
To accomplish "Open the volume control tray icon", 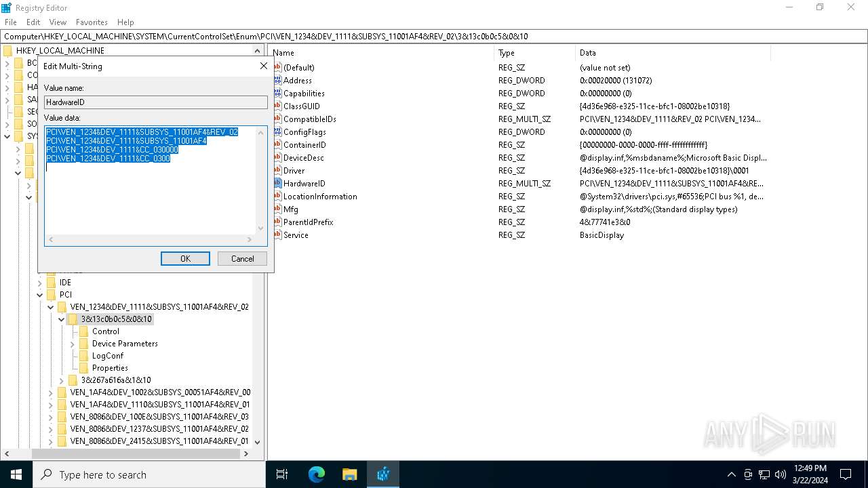I will click(781, 474).
